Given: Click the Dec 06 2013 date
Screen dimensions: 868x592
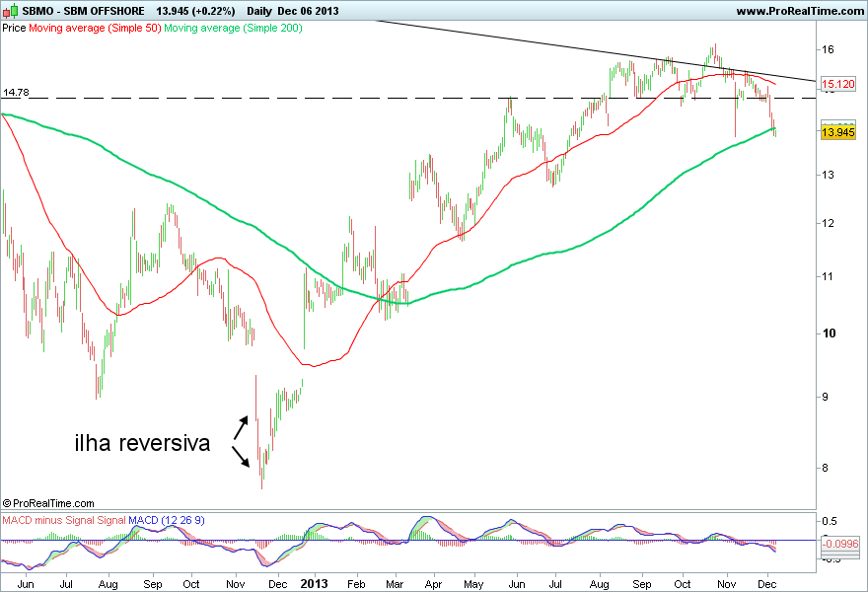Looking at the screenshot, I should coord(309,11).
